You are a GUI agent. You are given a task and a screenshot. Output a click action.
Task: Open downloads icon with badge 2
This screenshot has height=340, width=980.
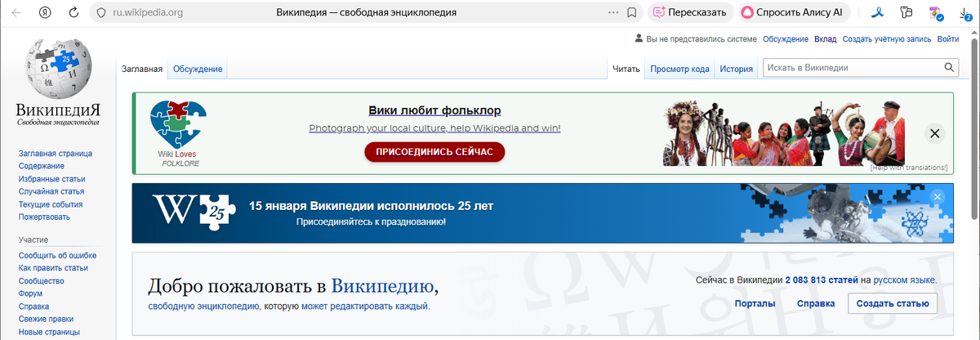click(x=964, y=13)
